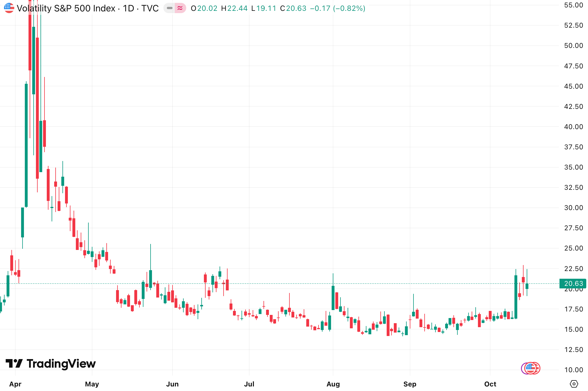Viewport: 588px width, 391px height.
Task: Click the grey dash market status pill
Action: pos(169,8)
